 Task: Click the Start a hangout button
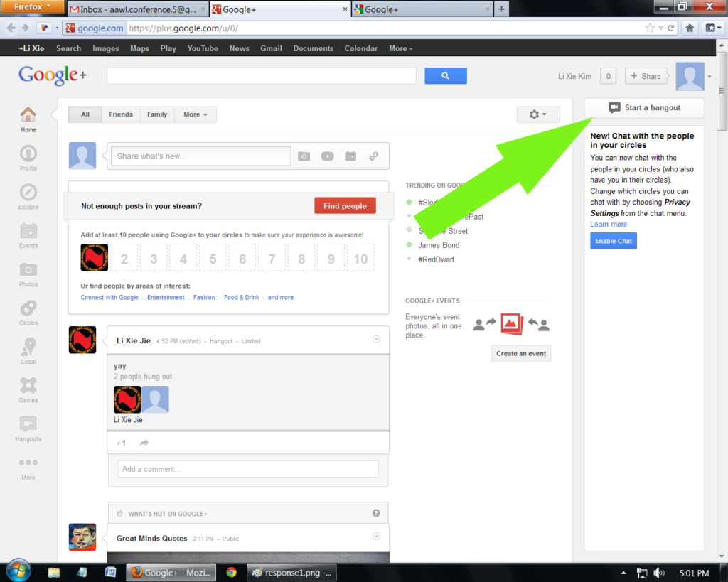(644, 108)
